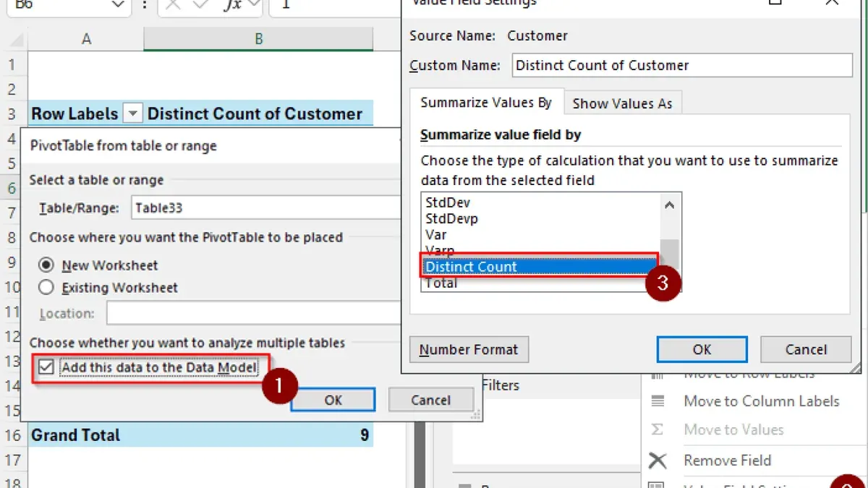The height and width of the screenshot is (488, 868).
Task: Click the Filters area label in PivotTable Fields
Action: click(500, 385)
